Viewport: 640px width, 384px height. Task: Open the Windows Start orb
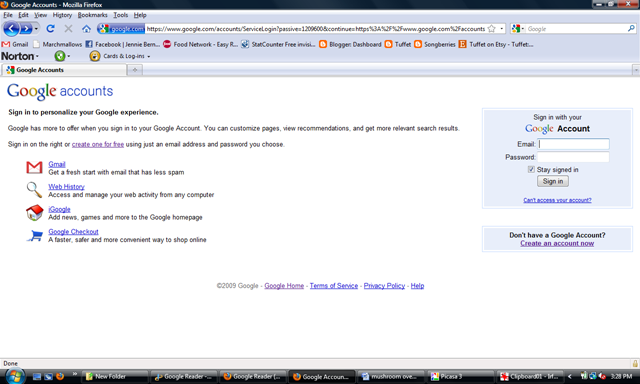(14, 376)
